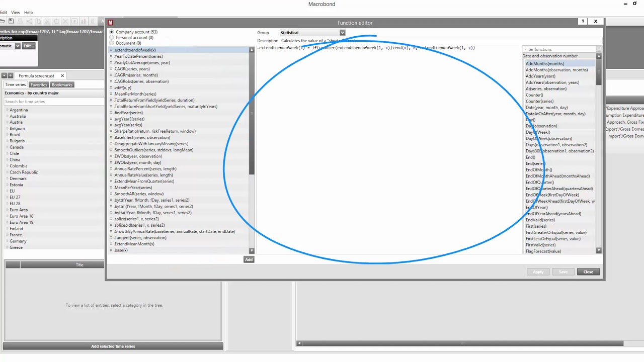The height and width of the screenshot is (362, 644).
Task: Click the user functions list scroll-down arrow
Action: coord(252,250)
